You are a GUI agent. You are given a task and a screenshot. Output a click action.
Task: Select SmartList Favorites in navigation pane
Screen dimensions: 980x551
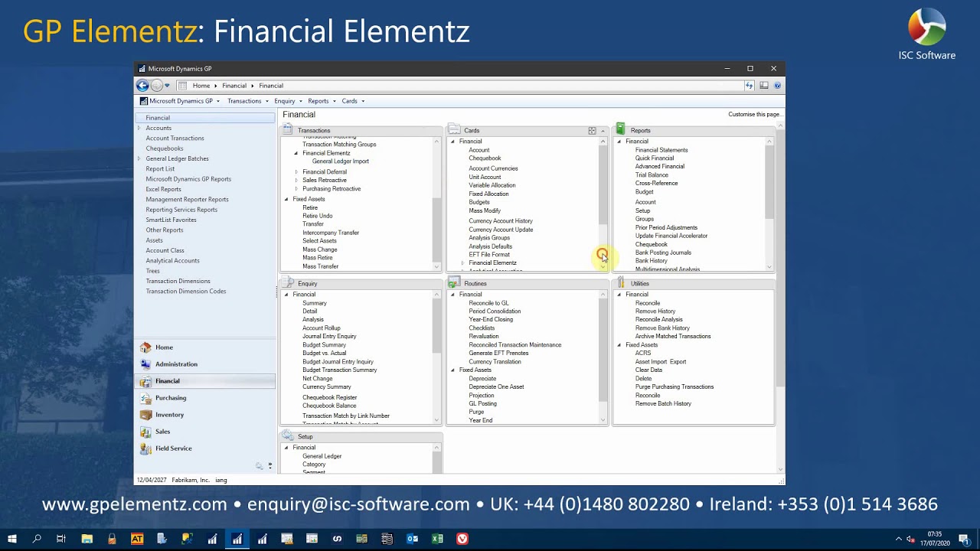171,220
